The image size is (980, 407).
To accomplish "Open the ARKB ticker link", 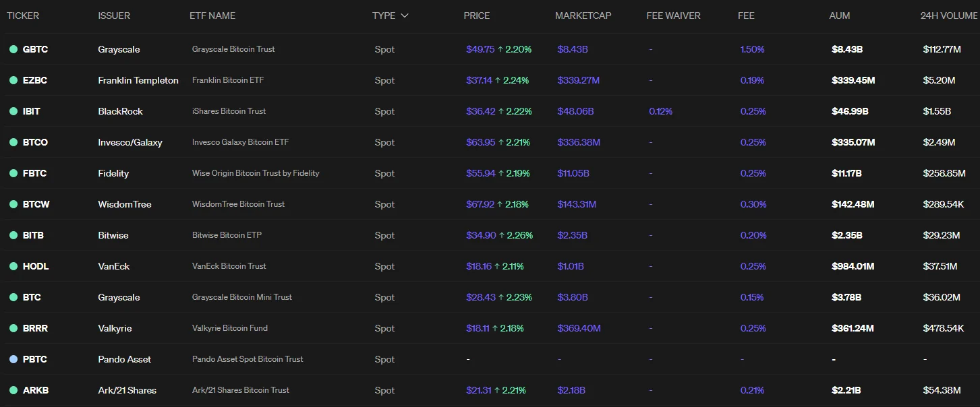I will (36, 390).
